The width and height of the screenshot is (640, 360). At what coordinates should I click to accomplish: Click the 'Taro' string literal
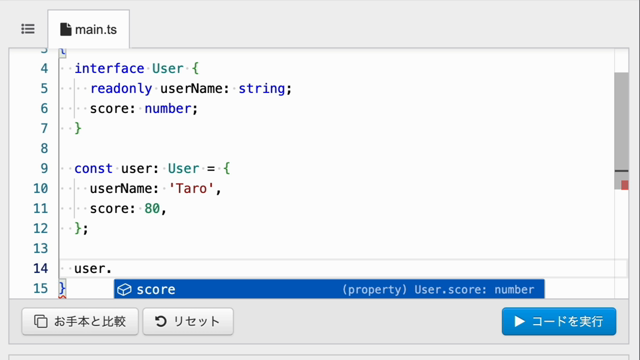click(x=191, y=188)
